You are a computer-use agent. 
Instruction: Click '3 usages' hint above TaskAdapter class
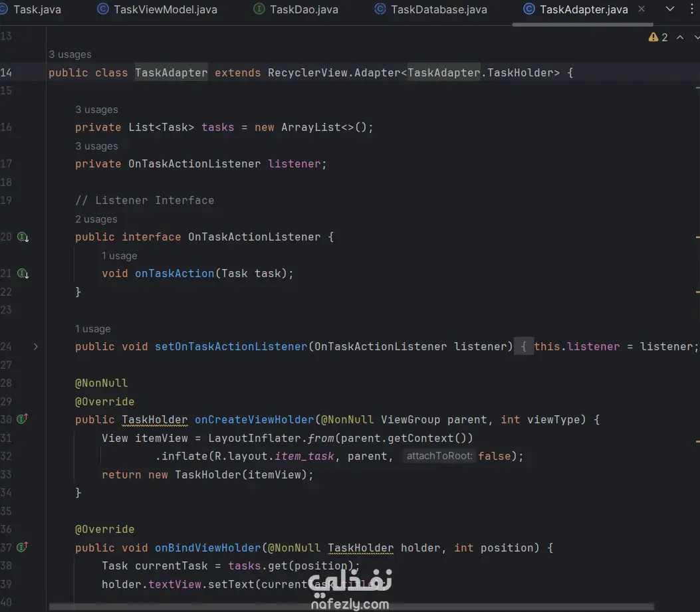70,54
